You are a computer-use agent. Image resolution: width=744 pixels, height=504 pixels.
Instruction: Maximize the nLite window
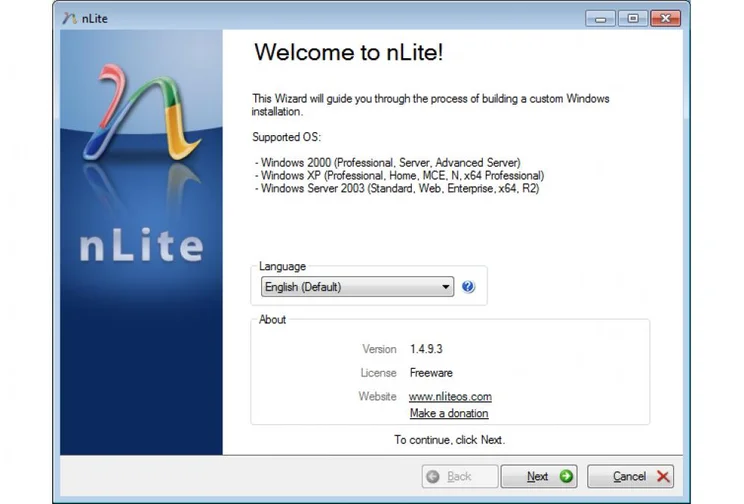[632, 19]
